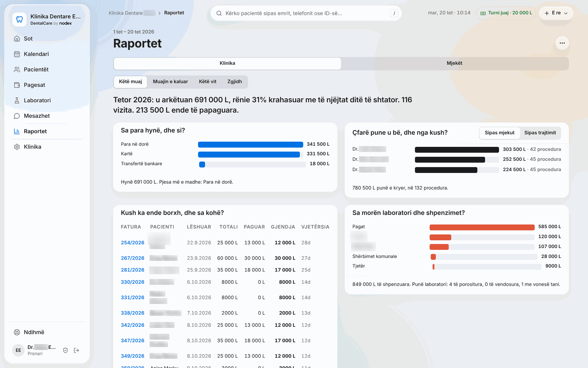This screenshot has width=588, height=368.
Task: Toggle Sipas mjekut view
Action: [500, 133]
